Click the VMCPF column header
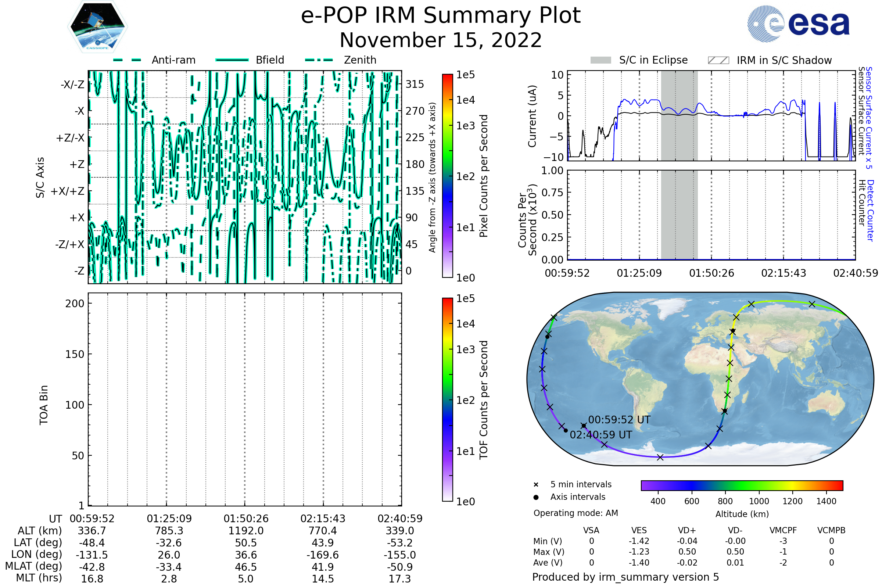The image size is (882, 588). click(783, 531)
